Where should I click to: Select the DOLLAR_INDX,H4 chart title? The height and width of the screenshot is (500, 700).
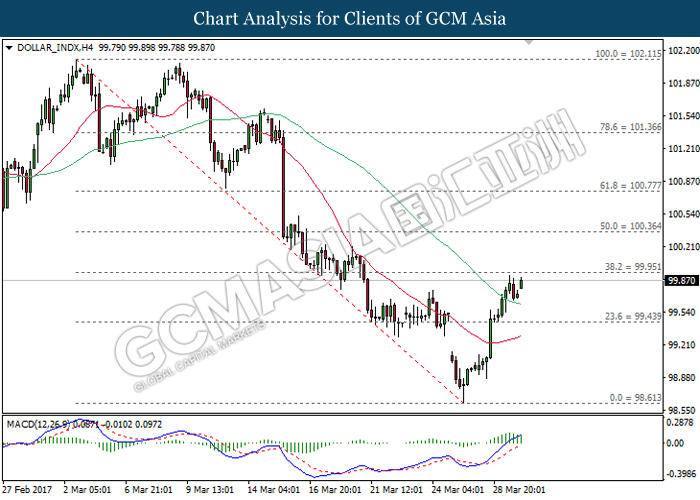(x=55, y=48)
